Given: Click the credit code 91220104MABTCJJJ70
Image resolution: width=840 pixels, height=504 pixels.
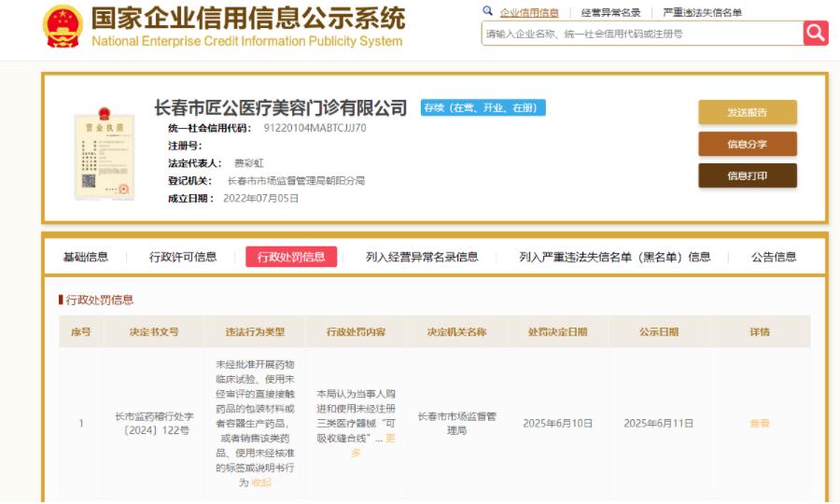Looking at the screenshot, I should pos(315,128).
